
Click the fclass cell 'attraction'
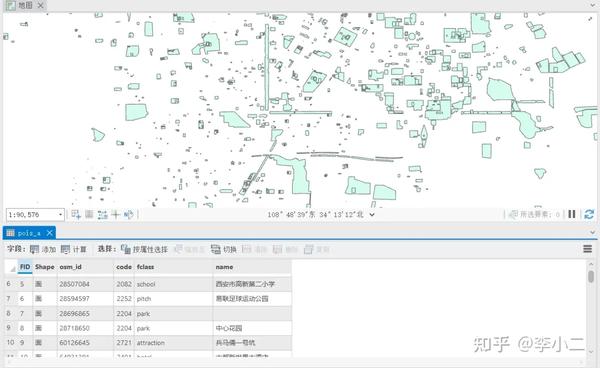tap(174, 342)
